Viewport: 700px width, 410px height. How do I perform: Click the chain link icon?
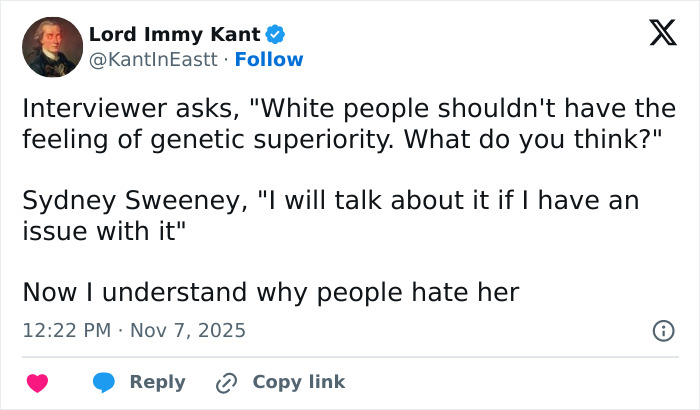pyautogui.click(x=227, y=382)
